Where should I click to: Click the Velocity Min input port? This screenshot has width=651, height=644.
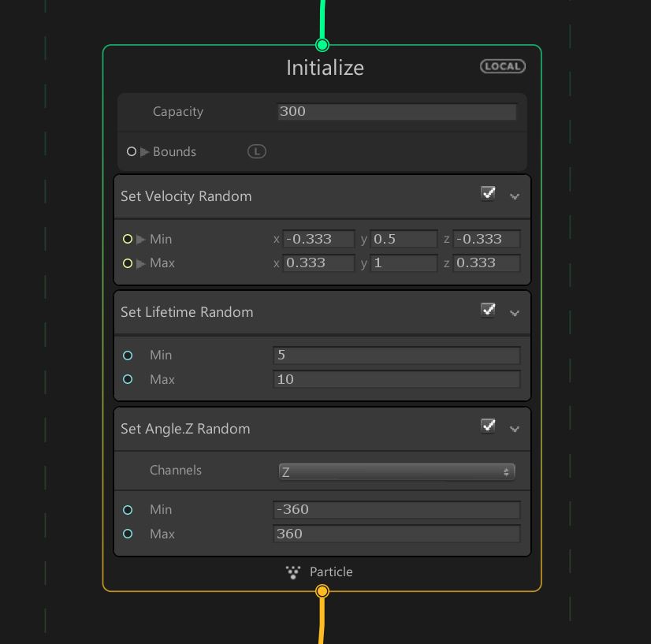pos(128,239)
